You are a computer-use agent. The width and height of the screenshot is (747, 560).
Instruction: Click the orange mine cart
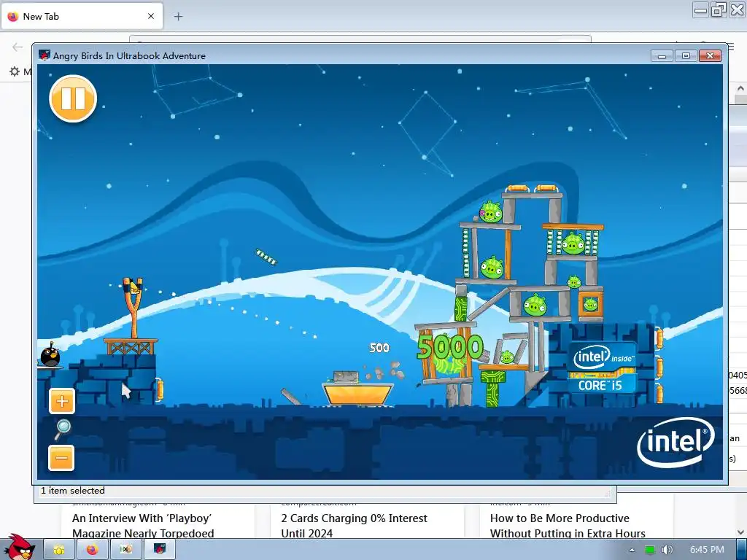[357, 393]
